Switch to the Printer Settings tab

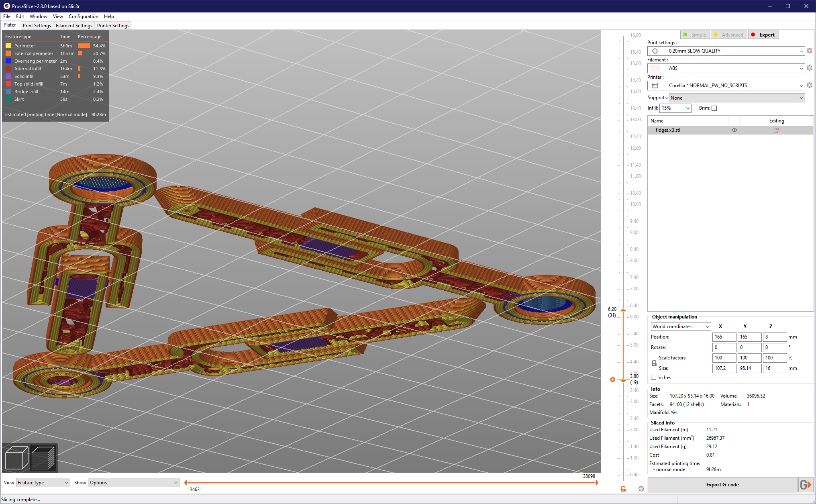point(113,26)
